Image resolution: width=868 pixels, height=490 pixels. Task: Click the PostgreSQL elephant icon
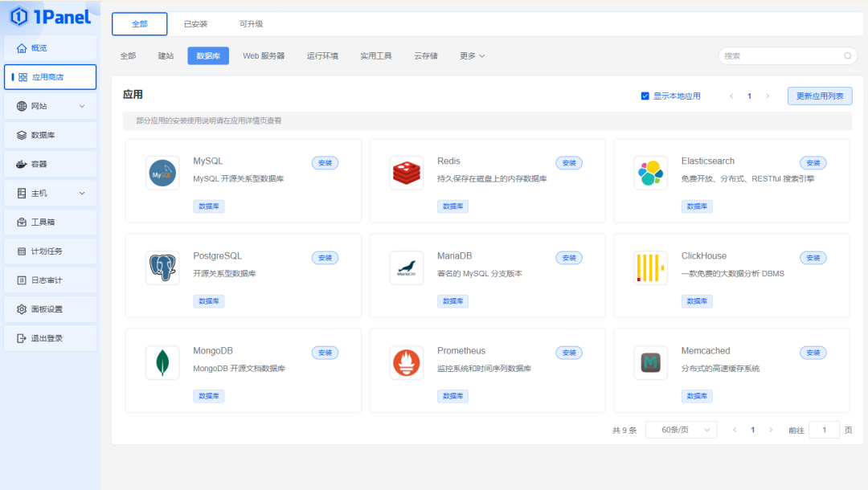tap(162, 267)
